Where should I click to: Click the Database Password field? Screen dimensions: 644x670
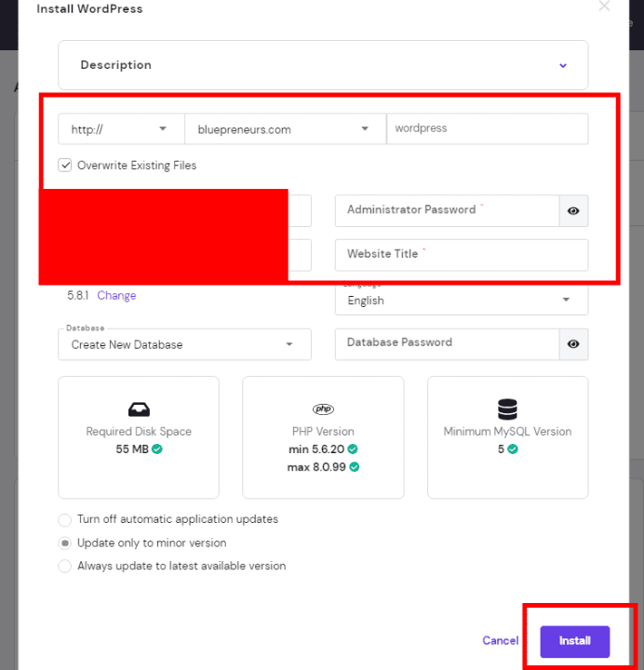click(x=448, y=344)
